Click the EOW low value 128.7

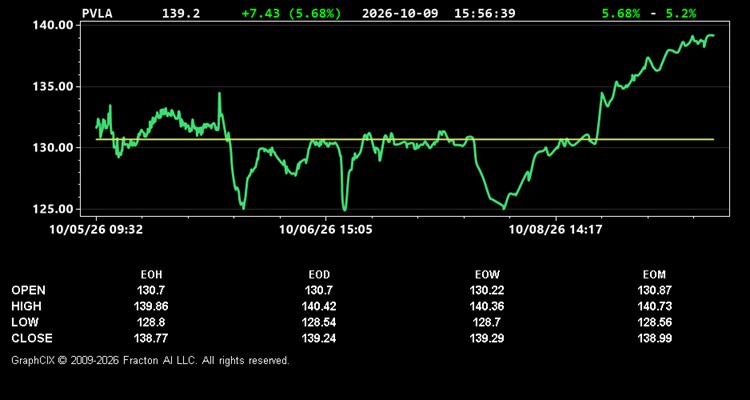[x=487, y=322]
